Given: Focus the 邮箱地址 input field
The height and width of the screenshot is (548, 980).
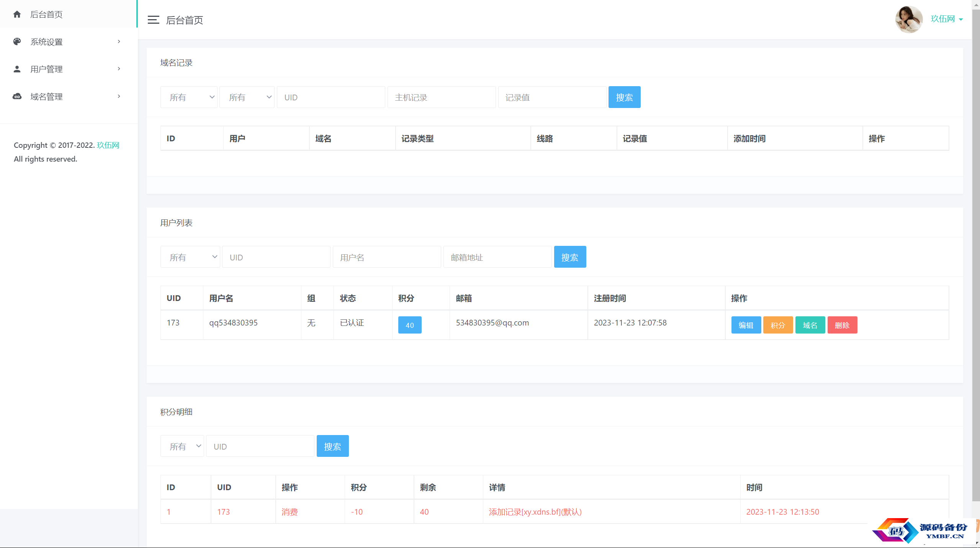Looking at the screenshot, I should pos(497,257).
